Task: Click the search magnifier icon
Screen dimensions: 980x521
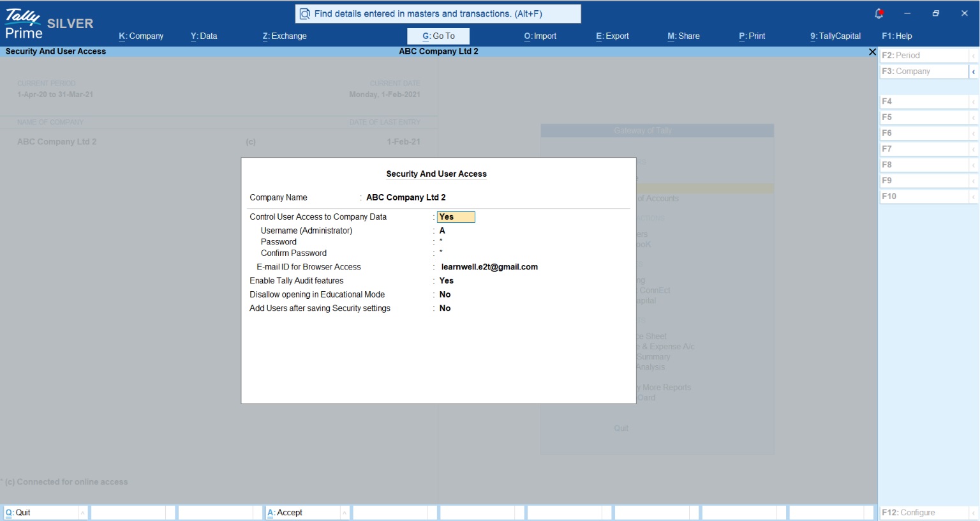Action: coord(305,13)
